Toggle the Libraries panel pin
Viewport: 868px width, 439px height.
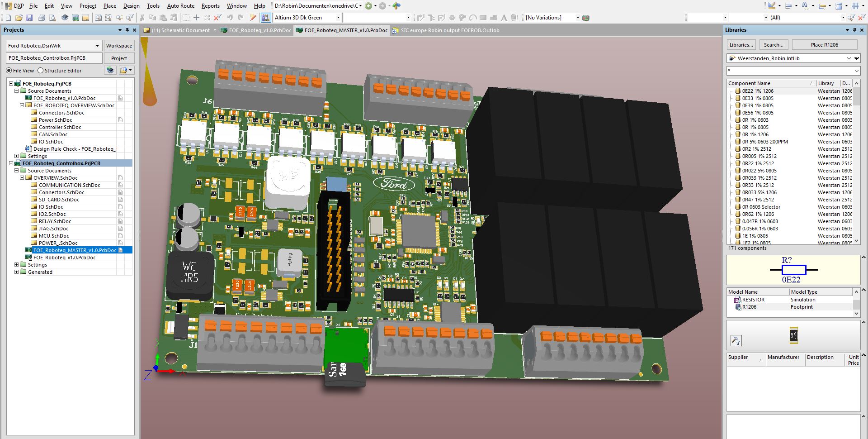click(854, 30)
